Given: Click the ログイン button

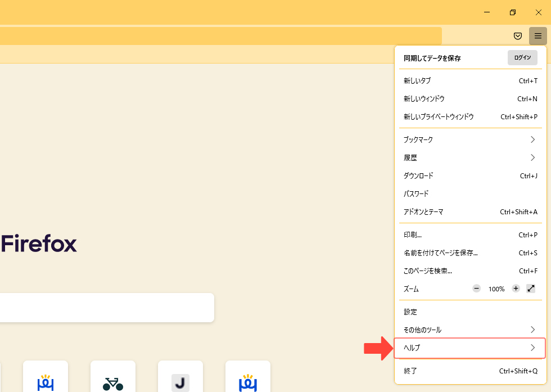Looking at the screenshot, I should pyautogui.click(x=522, y=58).
